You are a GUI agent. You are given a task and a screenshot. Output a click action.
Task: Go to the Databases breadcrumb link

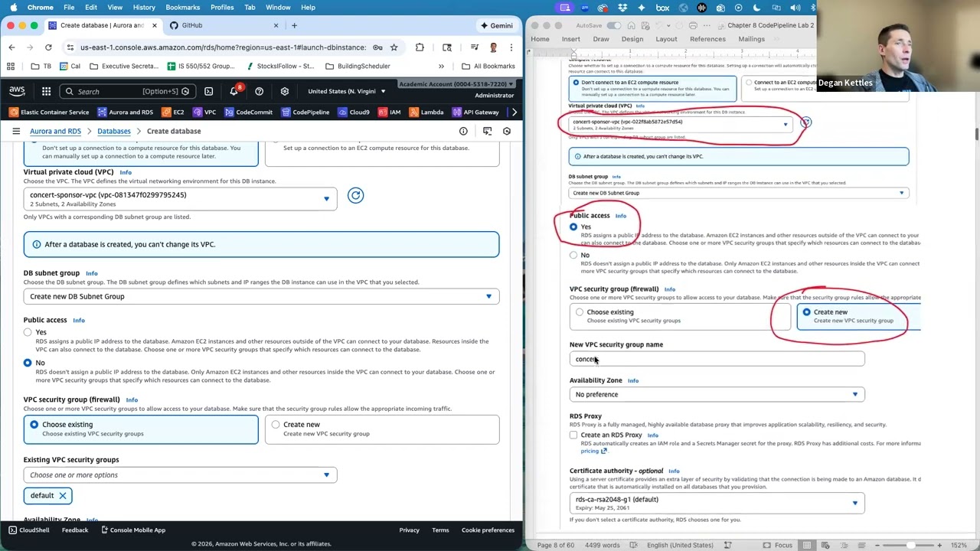[x=114, y=131]
